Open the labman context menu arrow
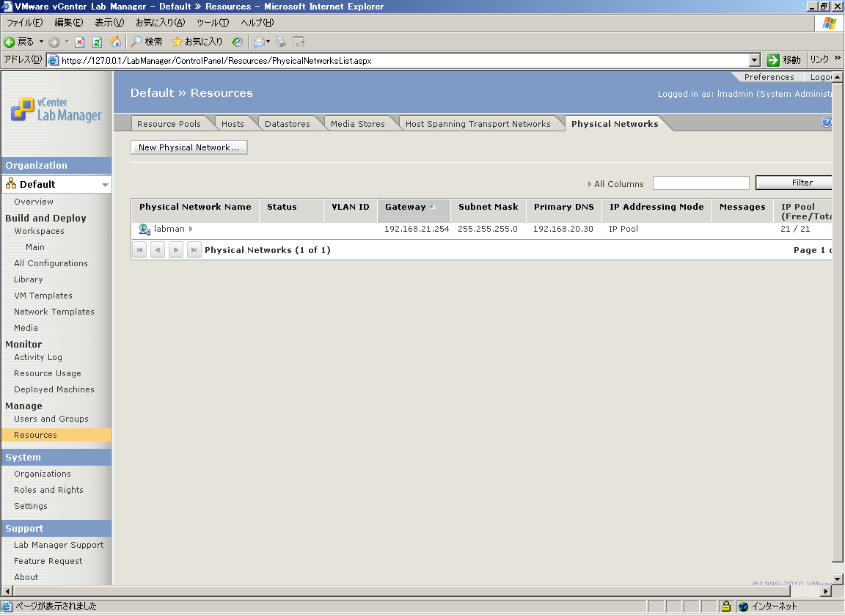 (x=191, y=229)
